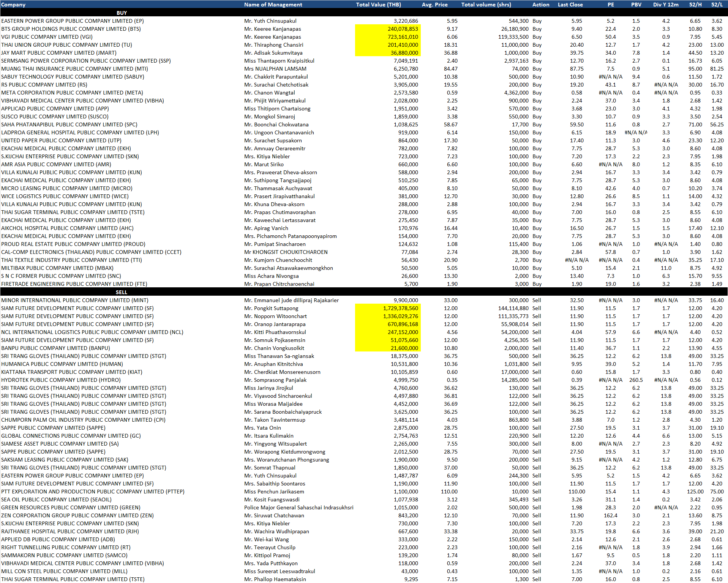Click the PTT Exploration and Production (PTTEP) cell
This screenshot has width=728, height=583.
click(x=93, y=492)
